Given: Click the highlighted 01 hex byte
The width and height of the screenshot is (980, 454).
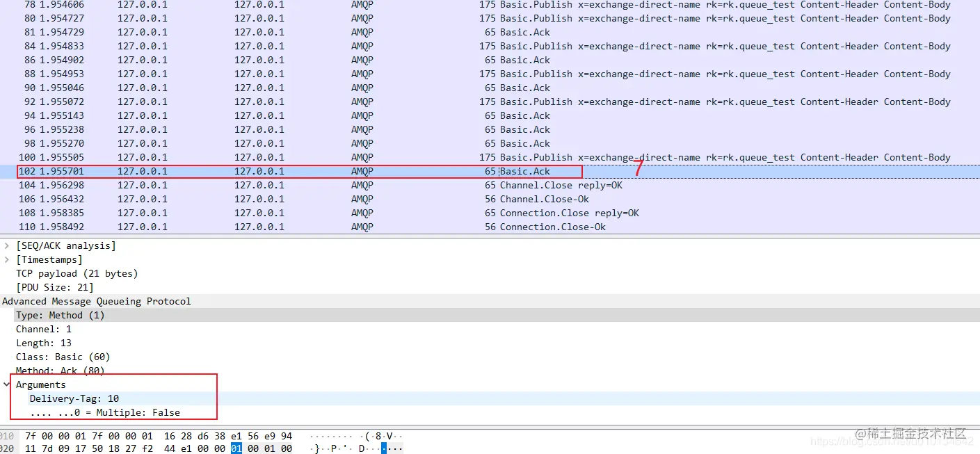Looking at the screenshot, I should click(x=236, y=448).
